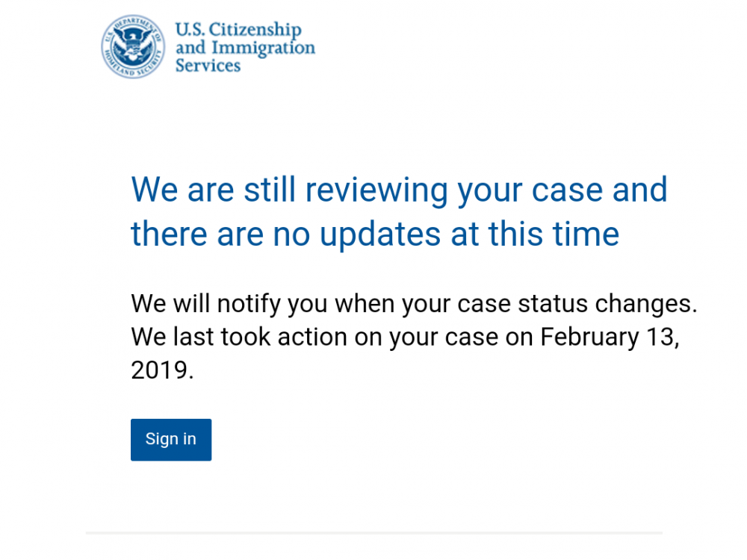
Task: Click the word 'time' ending the heading
Action: click(x=586, y=234)
